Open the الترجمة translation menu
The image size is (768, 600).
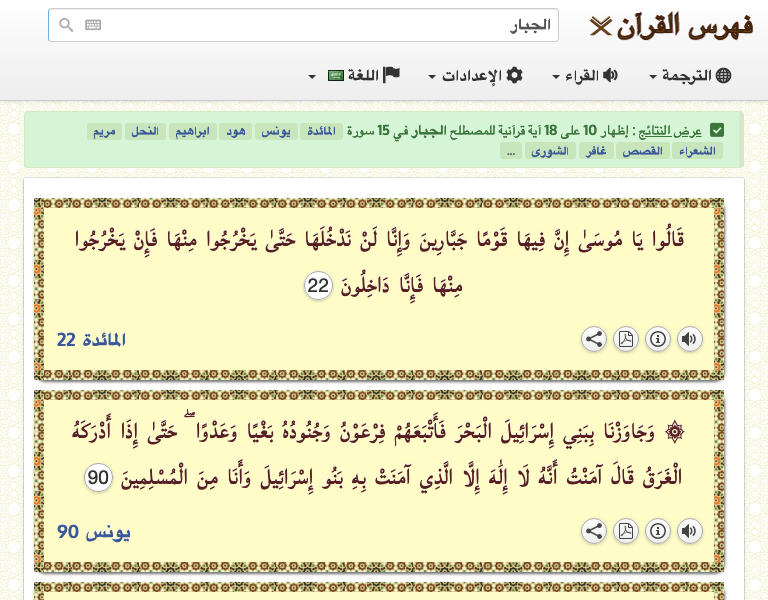[x=690, y=75]
